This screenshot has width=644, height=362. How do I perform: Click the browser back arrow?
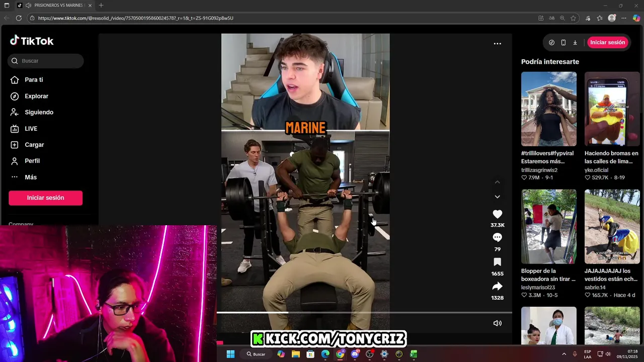7,18
